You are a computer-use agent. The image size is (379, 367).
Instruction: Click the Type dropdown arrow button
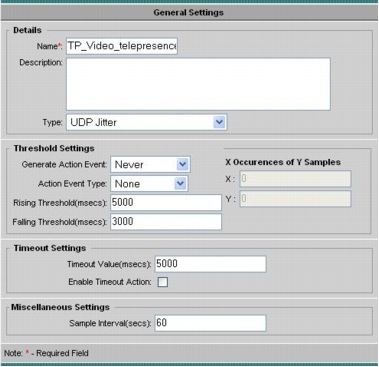[219, 122]
